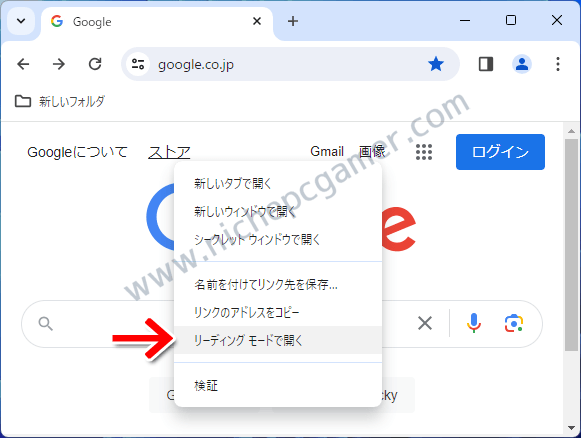The height and width of the screenshot is (438, 581).
Task: Open Google Lens image search
Action: click(x=514, y=323)
